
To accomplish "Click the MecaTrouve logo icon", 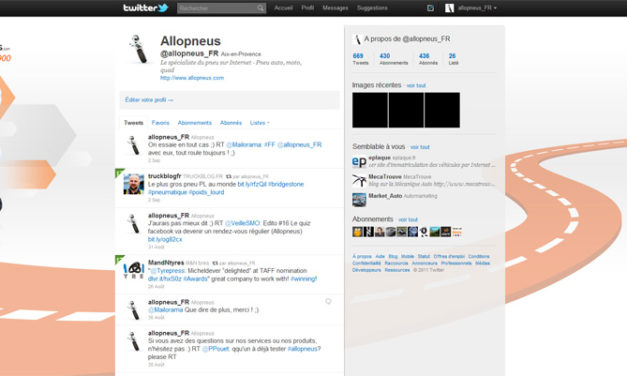I will pyautogui.click(x=359, y=181).
